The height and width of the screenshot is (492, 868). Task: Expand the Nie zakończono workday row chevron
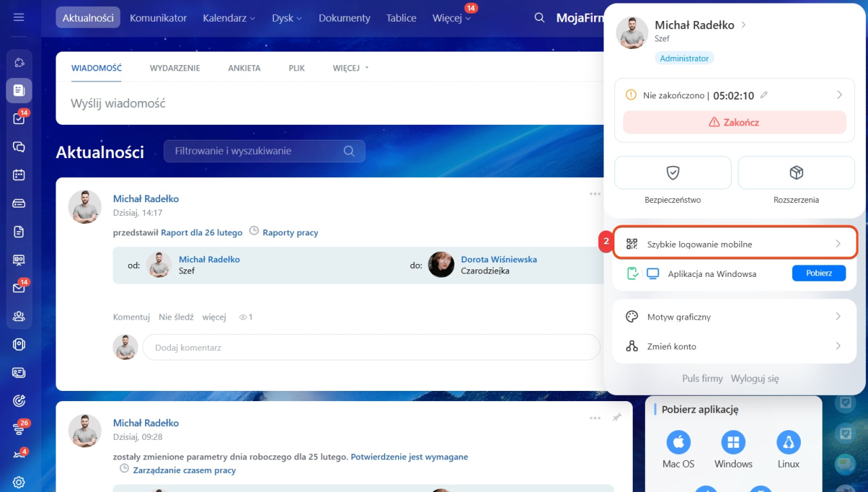(x=839, y=95)
